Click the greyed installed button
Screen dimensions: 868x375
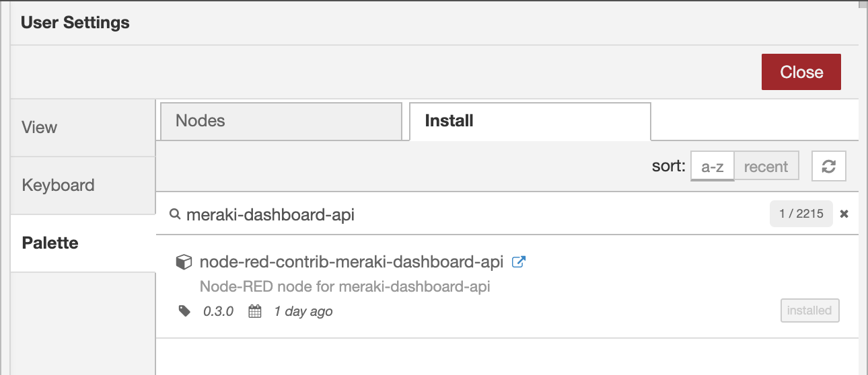(809, 310)
